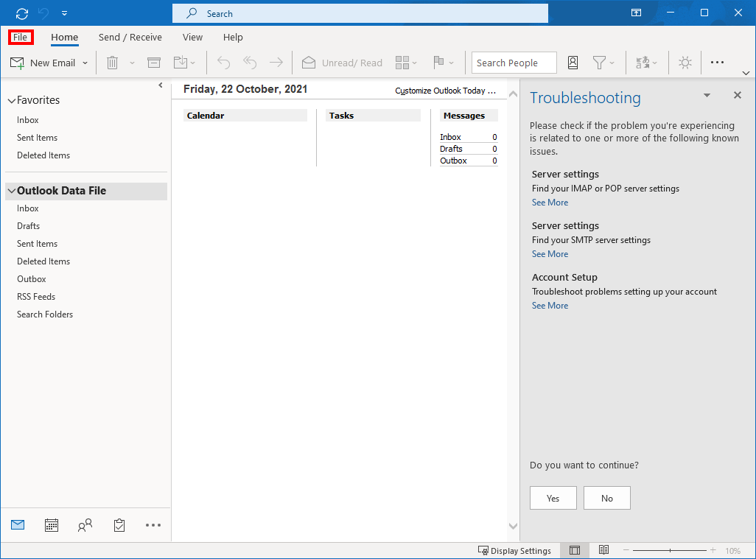
Task: Switch to Reading view in status bar
Action: tap(603, 550)
